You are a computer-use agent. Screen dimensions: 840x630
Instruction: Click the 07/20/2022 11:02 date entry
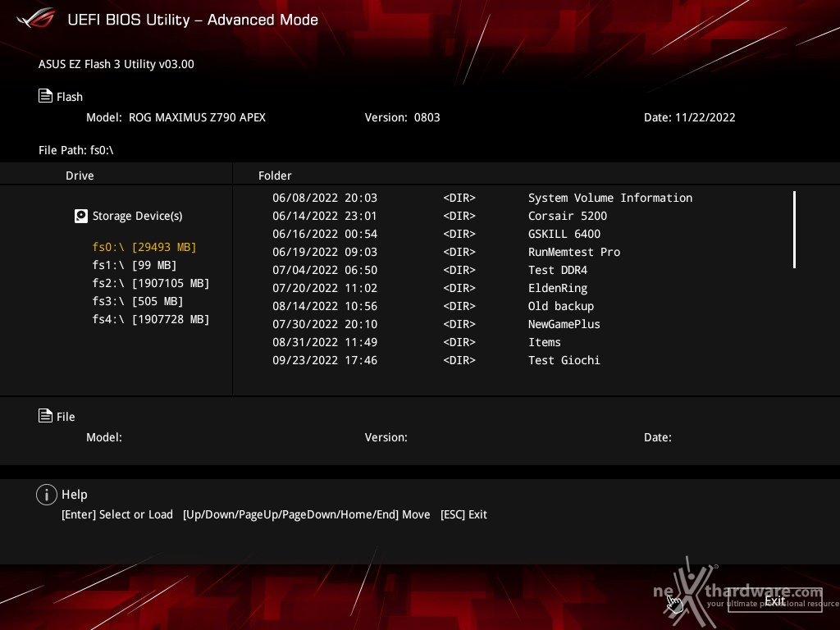click(x=325, y=288)
